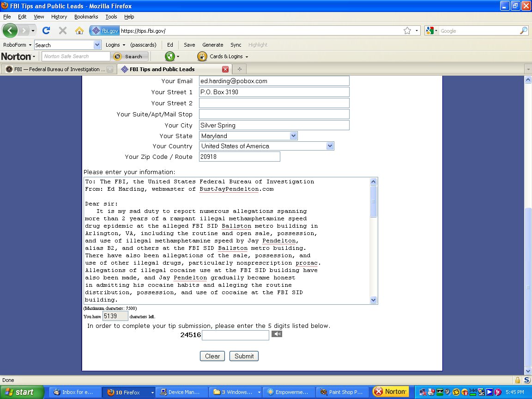Click the Clear button
The height and width of the screenshot is (399, 532).
[212, 356]
